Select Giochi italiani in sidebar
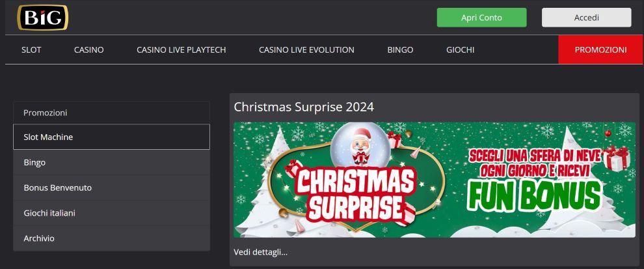The image size is (644, 269). 111,213
